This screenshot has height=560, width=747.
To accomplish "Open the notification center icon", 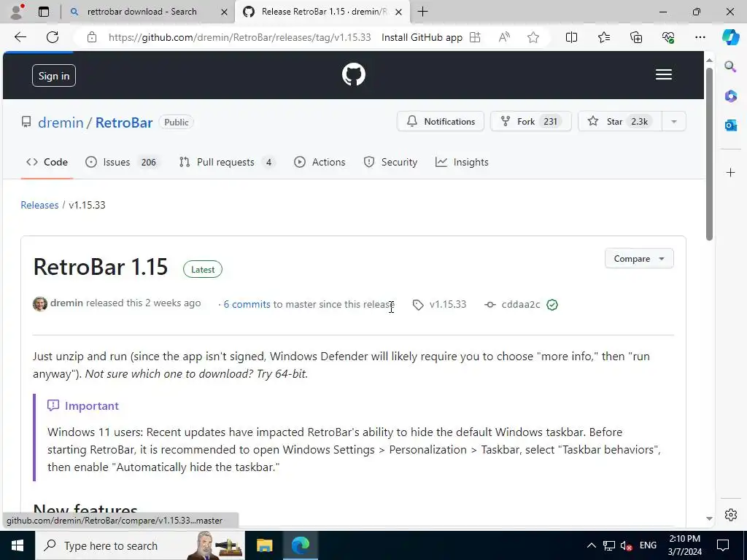I will coord(723,545).
